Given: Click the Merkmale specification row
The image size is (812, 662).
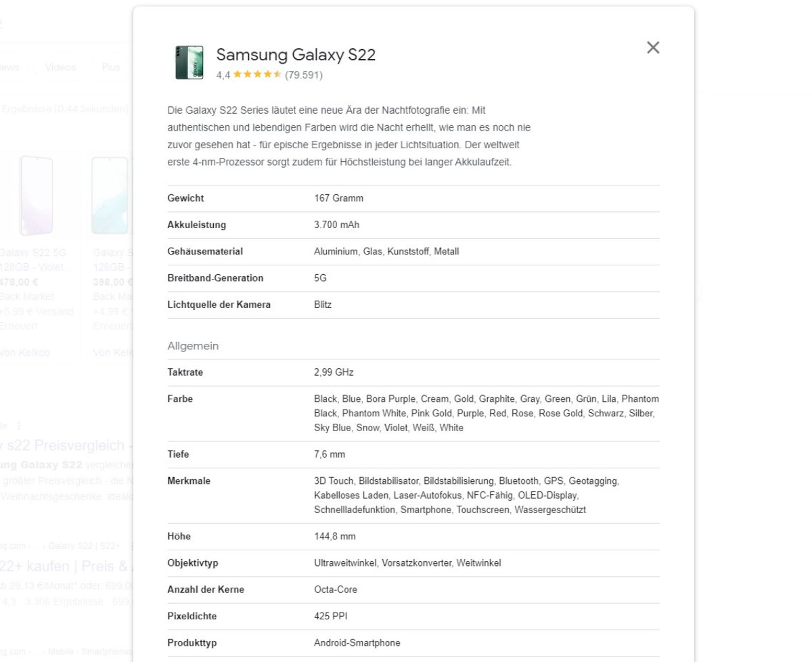Looking at the screenshot, I should click(189, 481).
